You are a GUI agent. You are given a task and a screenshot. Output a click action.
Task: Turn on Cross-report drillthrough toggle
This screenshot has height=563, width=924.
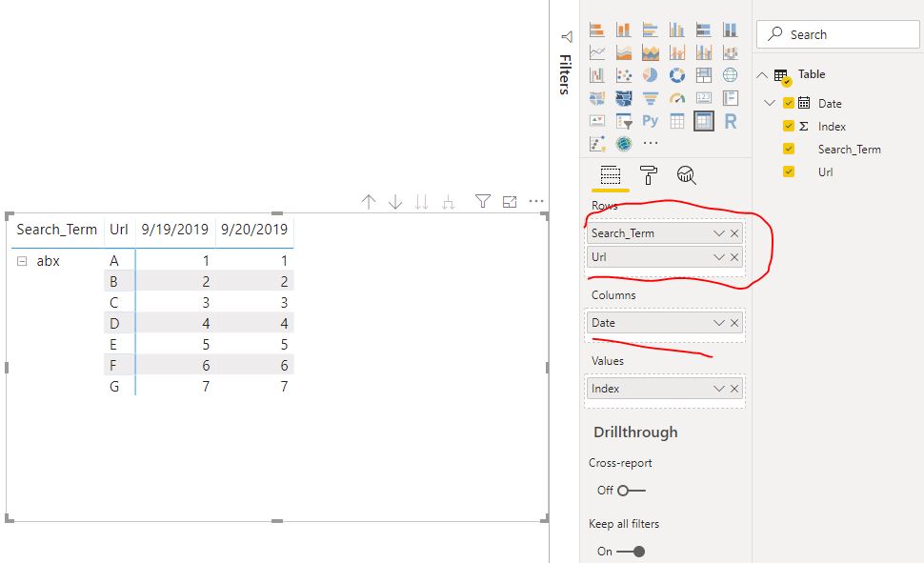pos(632,491)
